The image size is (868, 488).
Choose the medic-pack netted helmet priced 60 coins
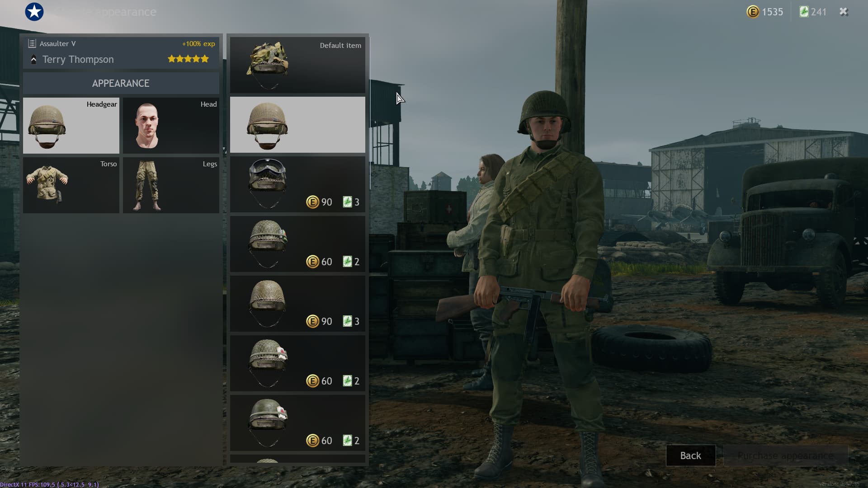coord(297,363)
